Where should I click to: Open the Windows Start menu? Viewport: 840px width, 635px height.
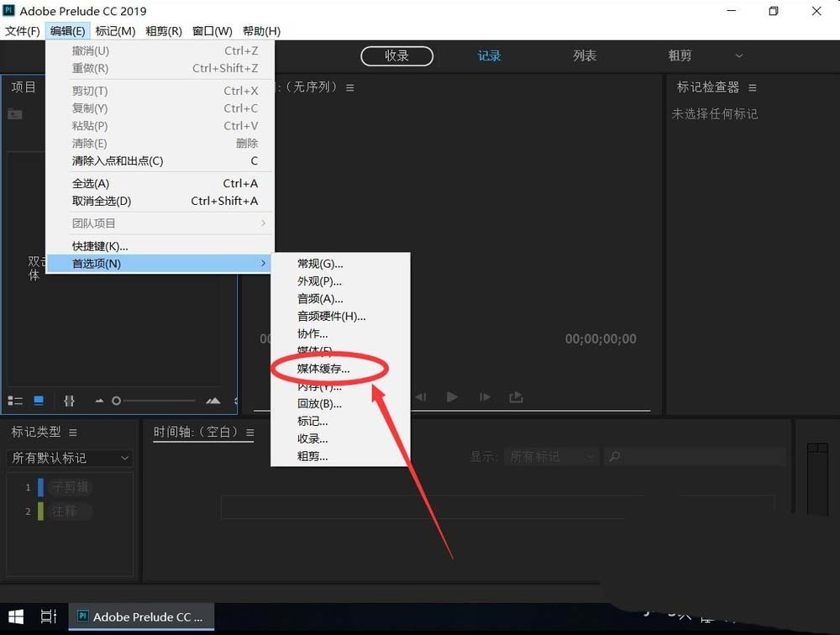pyautogui.click(x=15, y=617)
